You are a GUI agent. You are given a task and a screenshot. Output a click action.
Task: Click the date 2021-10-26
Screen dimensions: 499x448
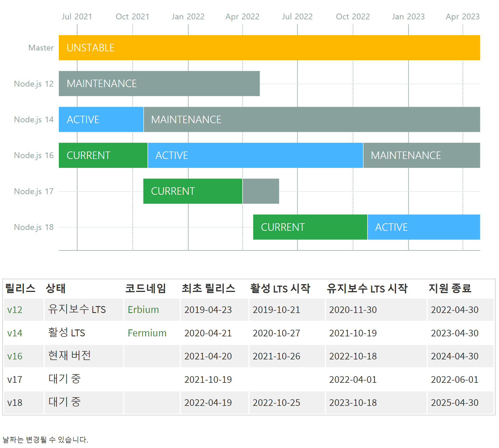pos(276,356)
